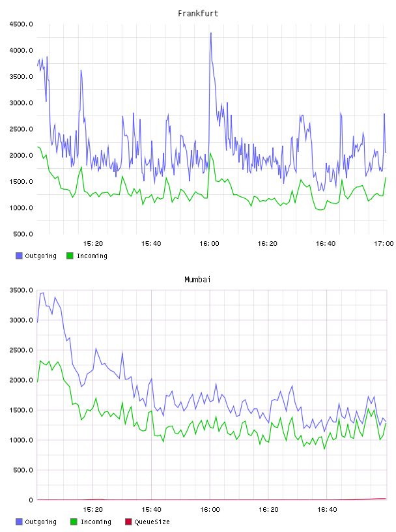Viewport: 396px width, 532px height.
Task: Click the green Incoming swatch in Mumbai legend
Action: [74, 522]
